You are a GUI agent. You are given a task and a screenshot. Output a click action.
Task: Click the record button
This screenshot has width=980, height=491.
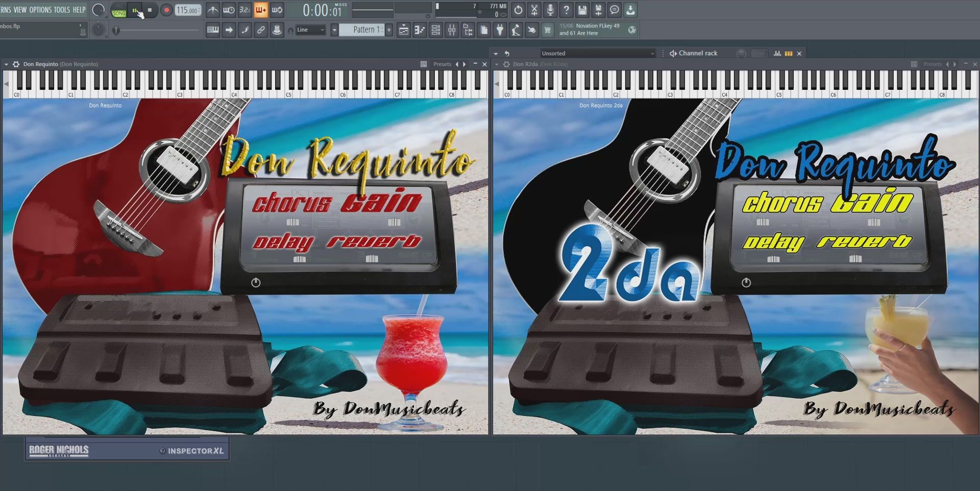pos(166,10)
